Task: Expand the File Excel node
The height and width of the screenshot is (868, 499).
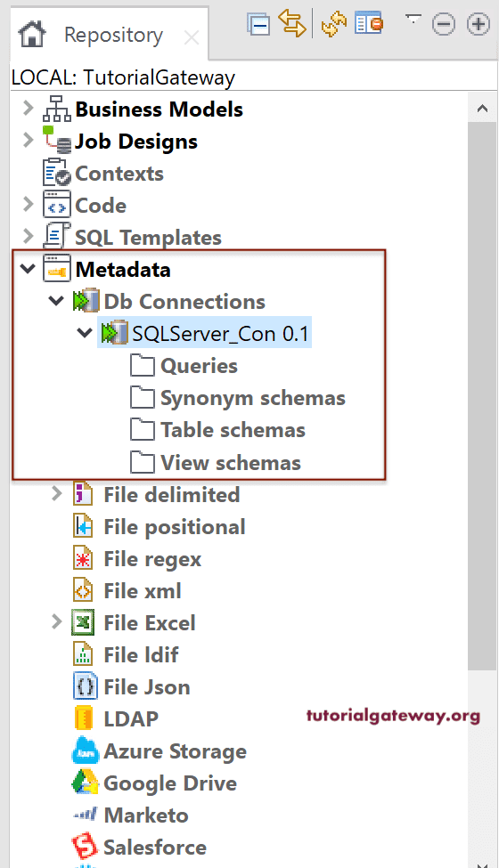Action: (56, 621)
